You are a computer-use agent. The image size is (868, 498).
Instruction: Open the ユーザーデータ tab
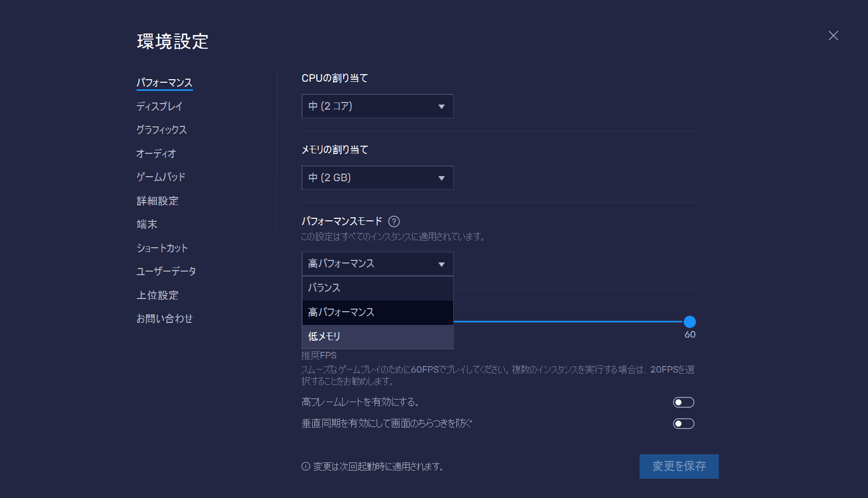166,272
